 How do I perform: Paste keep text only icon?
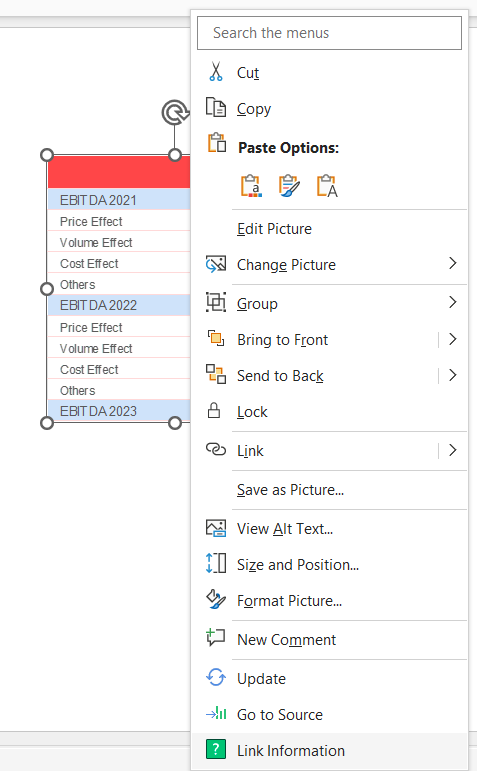pos(327,186)
